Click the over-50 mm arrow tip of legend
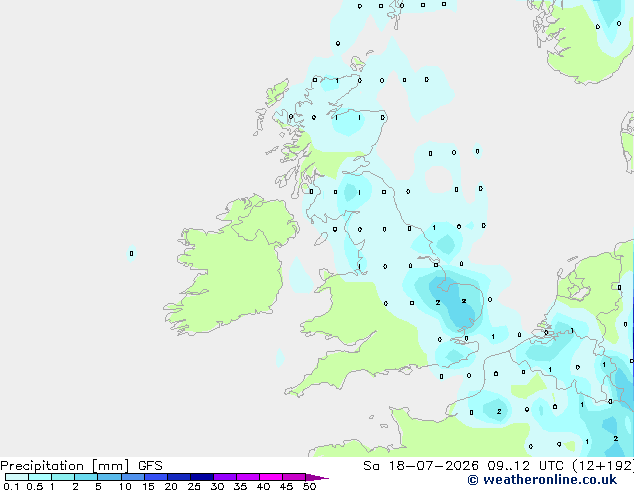 click(317, 477)
